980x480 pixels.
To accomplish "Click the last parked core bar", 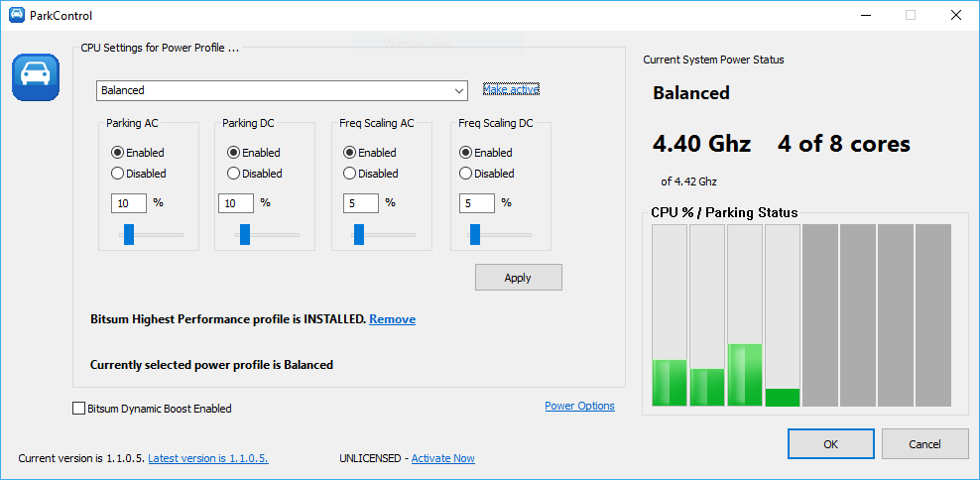I will (x=933, y=315).
